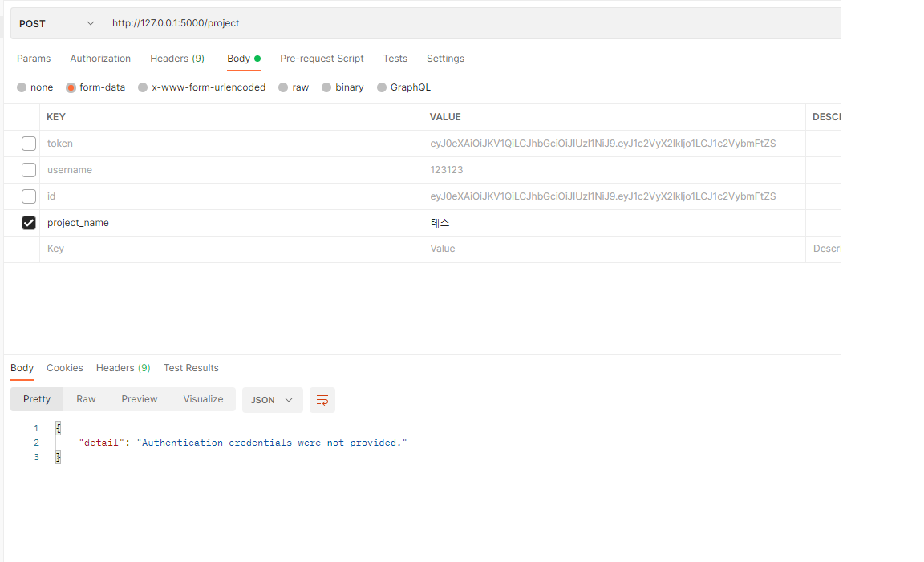This screenshot has height=562, width=924.
Task: Enable the token row checkbox
Action: 28,144
